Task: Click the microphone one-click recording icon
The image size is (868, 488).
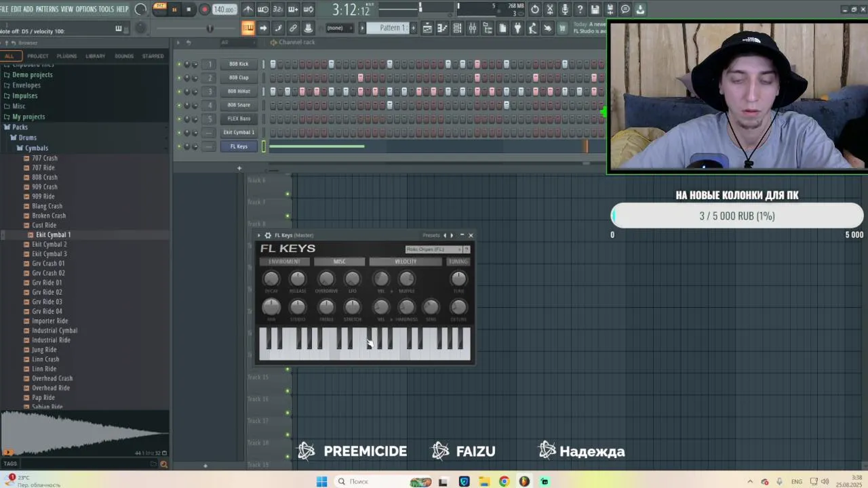Action: click(x=565, y=9)
